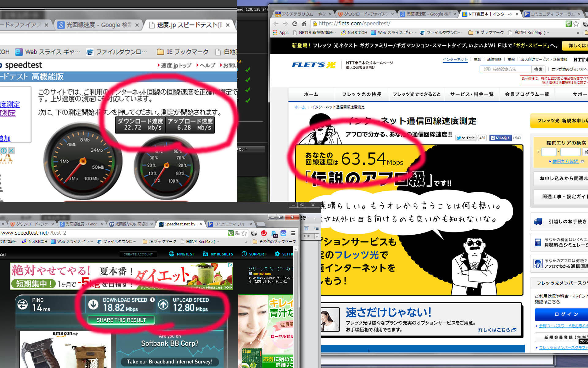588x368 pixels.
Task: Expand bookmarks overflow chevron in flets.com window
Action: pyautogui.click(x=578, y=33)
